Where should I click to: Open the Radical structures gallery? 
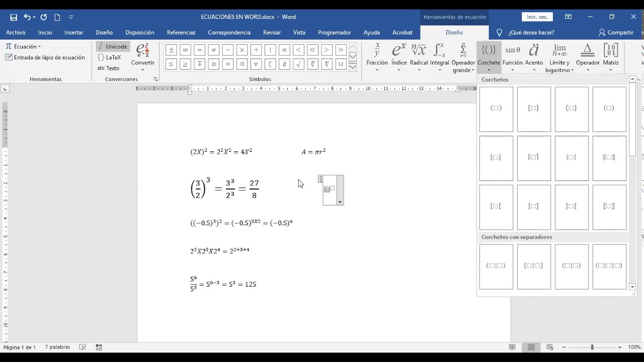pyautogui.click(x=419, y=57)
